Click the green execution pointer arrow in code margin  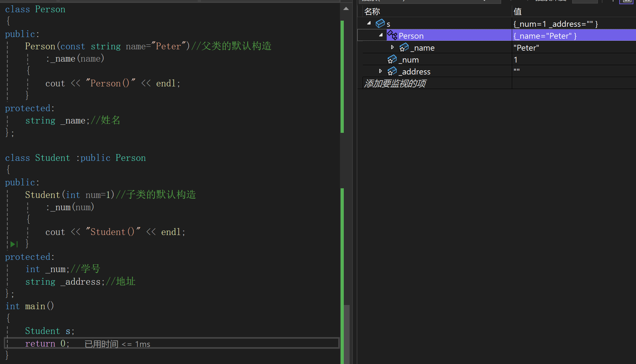click(x=14, y=244)
